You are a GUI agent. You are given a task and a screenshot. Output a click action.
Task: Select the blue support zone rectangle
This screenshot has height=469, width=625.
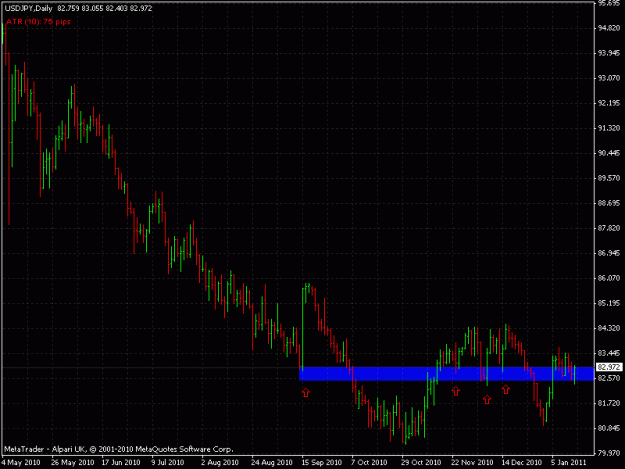point(446,374)
